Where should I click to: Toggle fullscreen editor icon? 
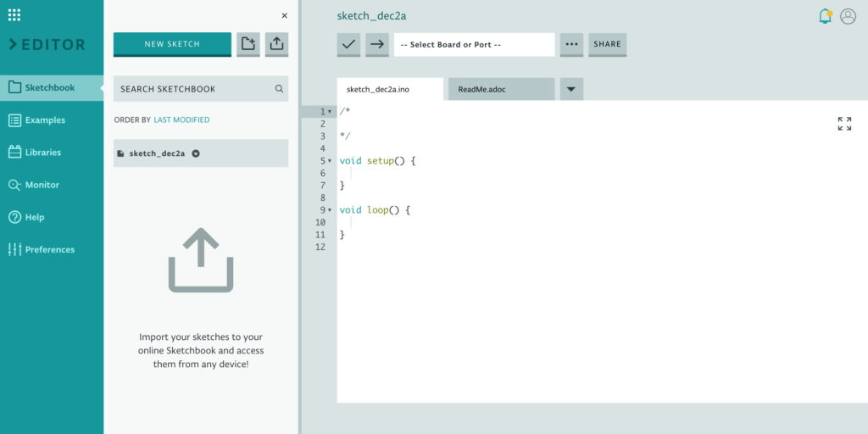(x=845, y=124)
